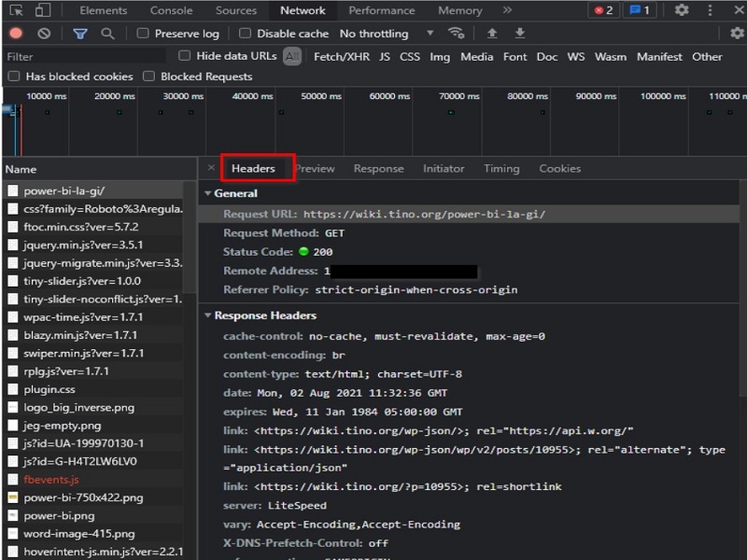Close the request details pane
Image resolution: width=747 pixels, height=560 pixels.
(x=212, y=168)
